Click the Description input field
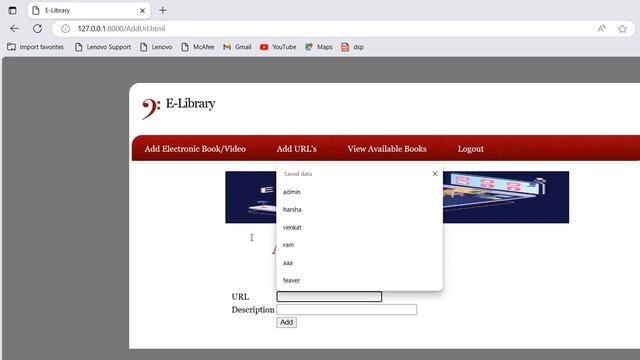The image size is (640, 360). pos(347,310)
